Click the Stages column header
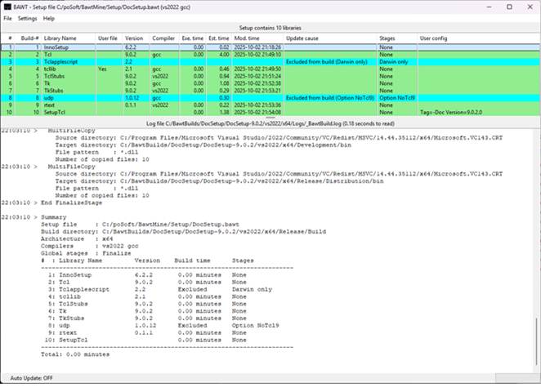The height and width of the screenshot is (392, 541). tap(388, 38)
